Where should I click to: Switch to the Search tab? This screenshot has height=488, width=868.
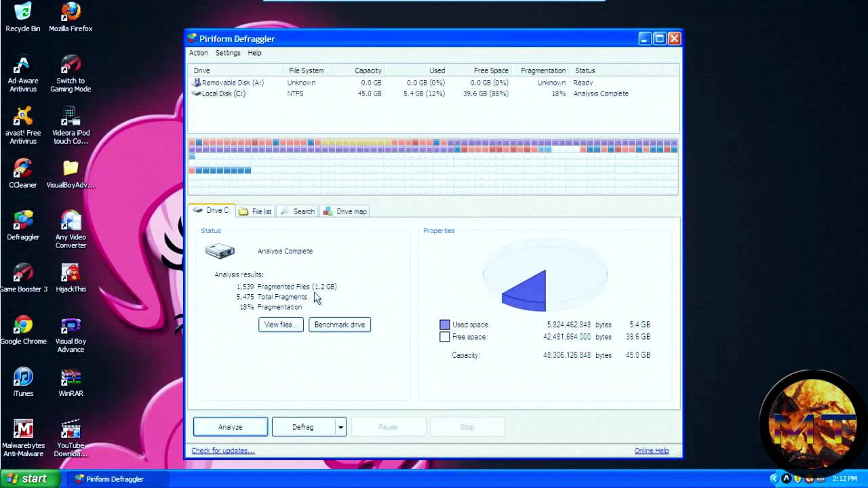[x=297, y=211]
